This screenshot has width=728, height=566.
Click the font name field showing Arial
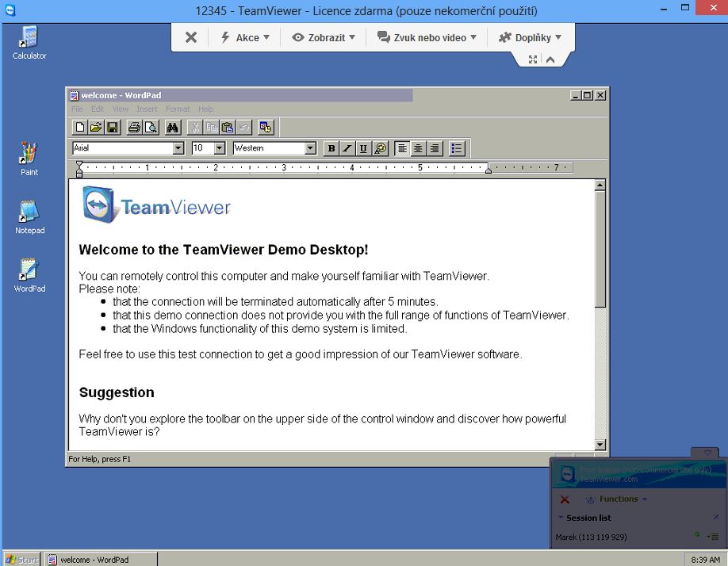[123, 148]
